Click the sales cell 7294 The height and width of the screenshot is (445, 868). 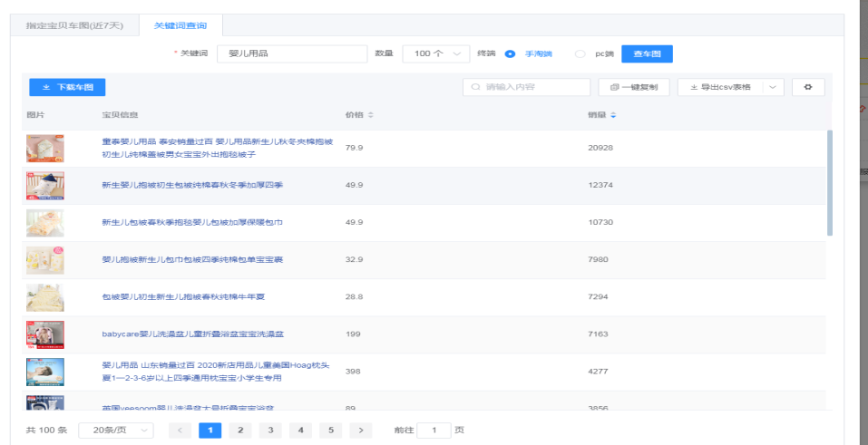(x=598, y=296)
